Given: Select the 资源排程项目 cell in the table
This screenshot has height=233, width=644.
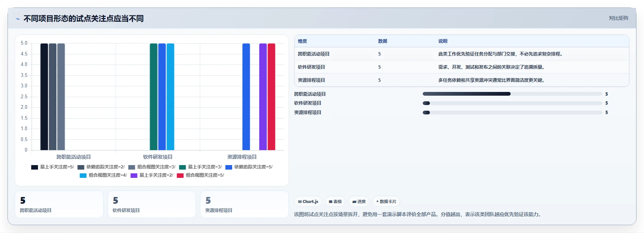Looking at the screenshot, I should pos(311,80).
